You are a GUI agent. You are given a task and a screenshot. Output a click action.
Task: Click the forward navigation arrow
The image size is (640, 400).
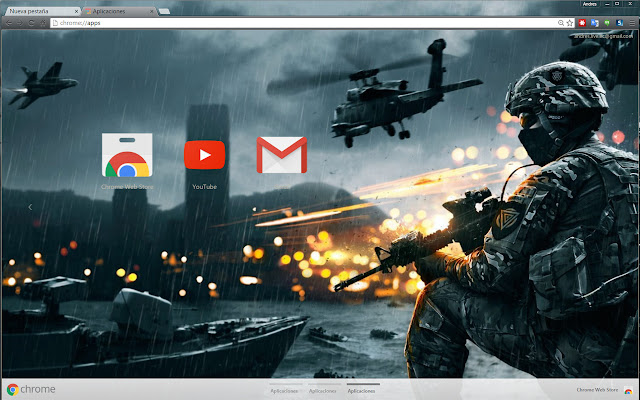click(x=20, y=23)
